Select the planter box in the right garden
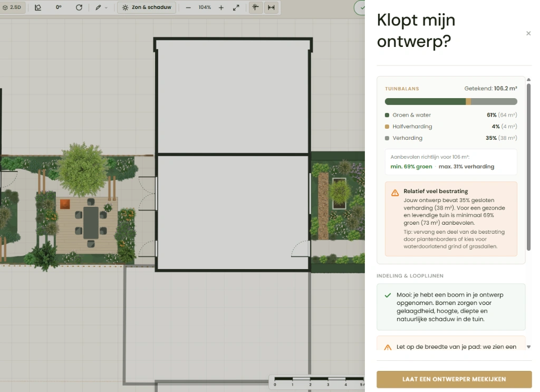 (x=339, y=194)
